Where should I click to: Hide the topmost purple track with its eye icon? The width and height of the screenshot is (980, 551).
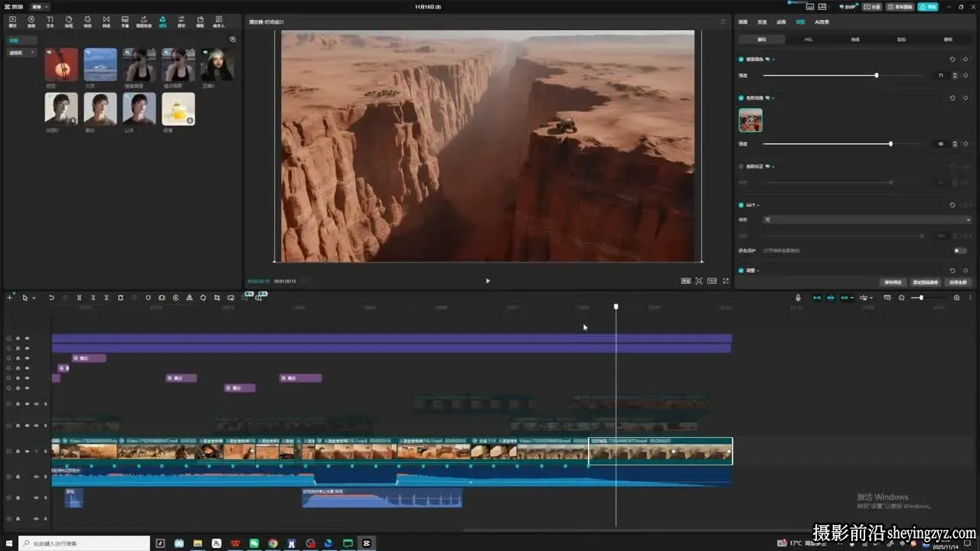click(27, 337)
